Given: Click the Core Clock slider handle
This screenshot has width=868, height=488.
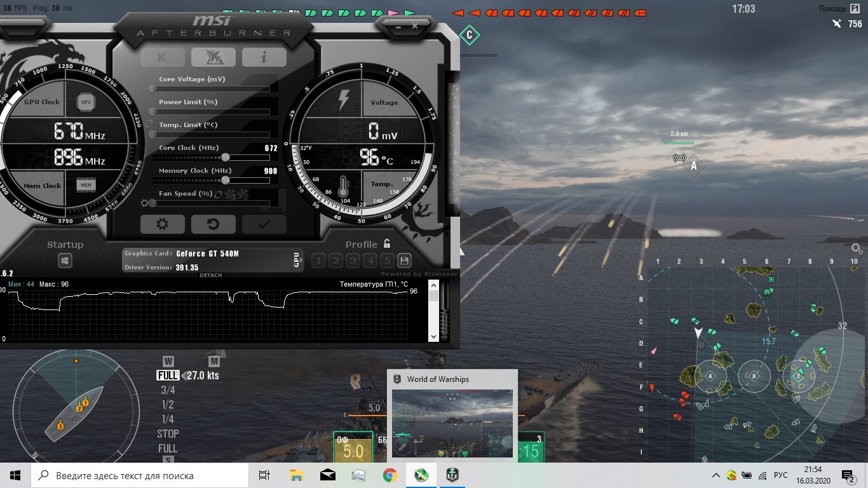Looking at the screenshot, I should tap(225, 157).
